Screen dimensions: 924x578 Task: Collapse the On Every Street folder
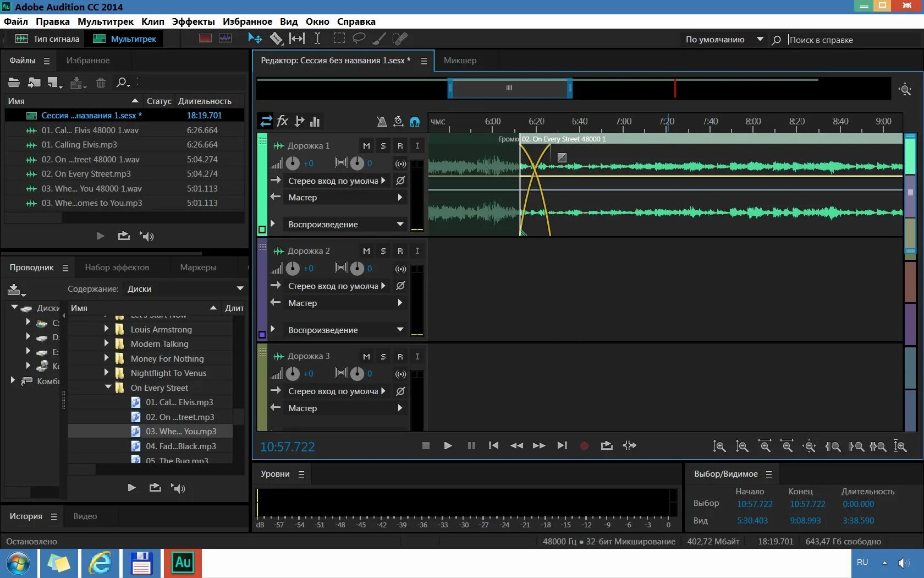(108, 388)
